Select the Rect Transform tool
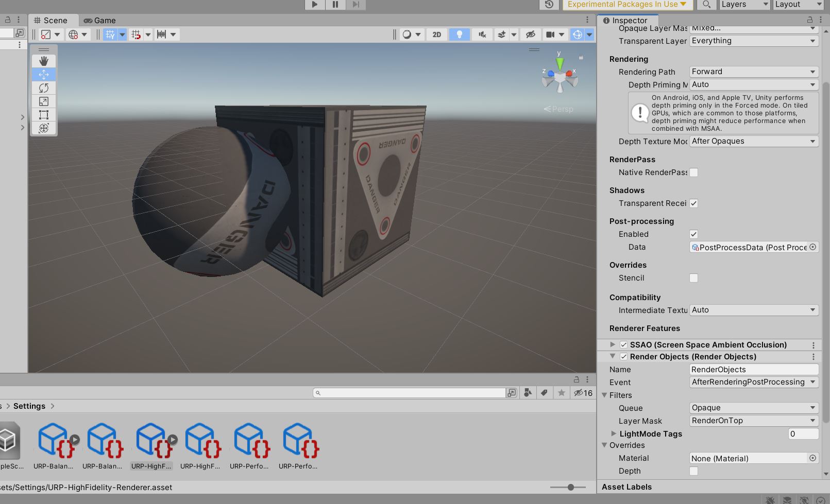The height and width of the screenshot is (504, 830). point(44,115)
